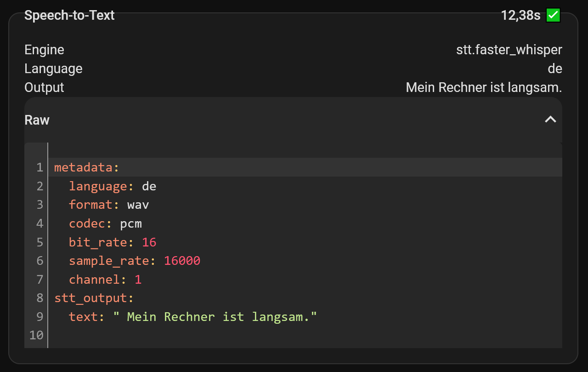
Task: Click line number 1 in the code view
Action: [x=39, y=167]
